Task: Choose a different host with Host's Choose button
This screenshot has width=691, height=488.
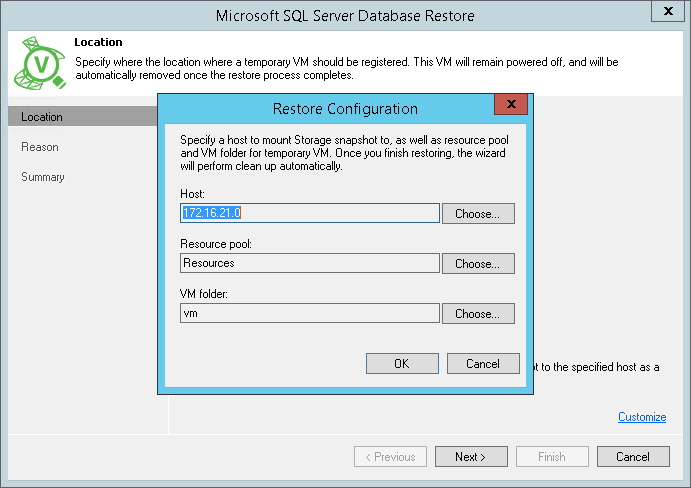Action: [478, 213]
